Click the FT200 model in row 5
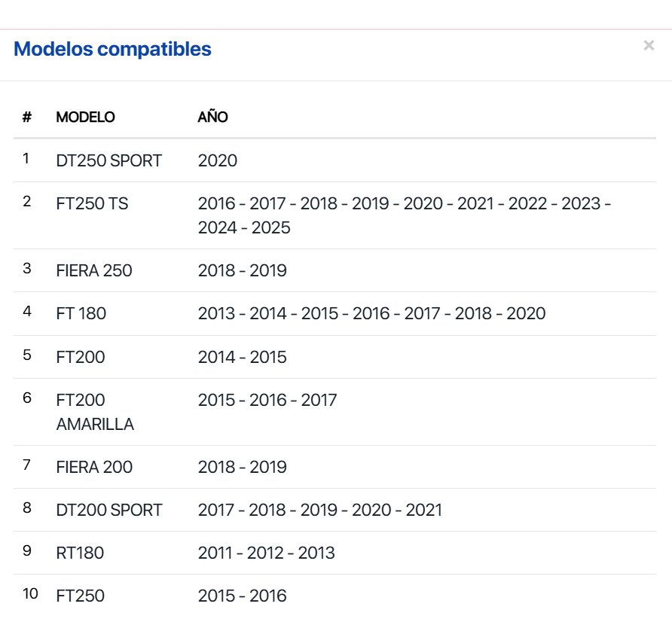Viewport: 672px width, 631px height. pyautogui.click(x=81, y=357)
